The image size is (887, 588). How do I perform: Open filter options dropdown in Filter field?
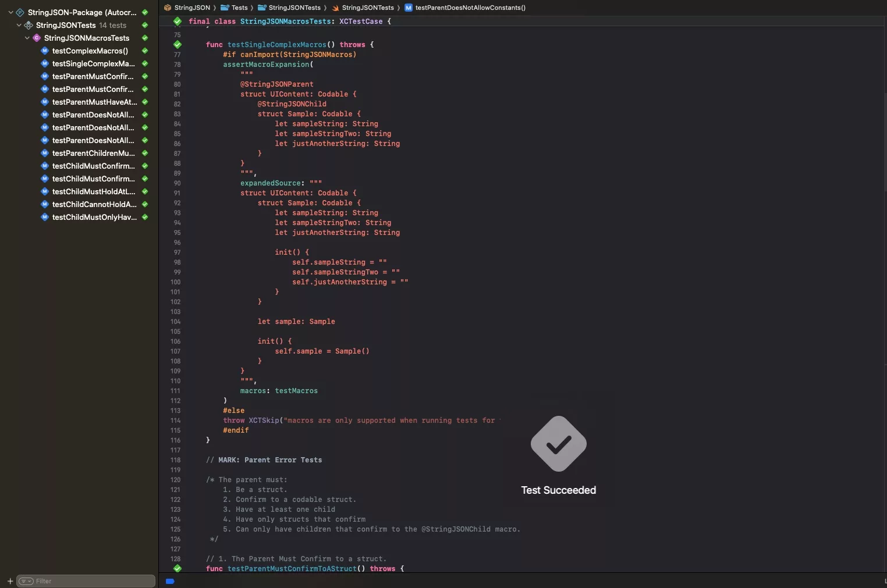(26, 581)
